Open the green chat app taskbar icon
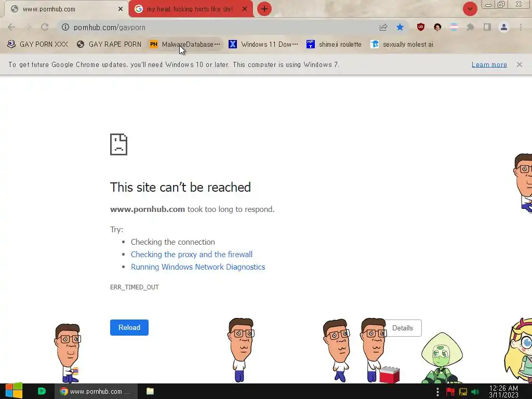This screenshot has height=399, width=532. (x=42, y=391)
